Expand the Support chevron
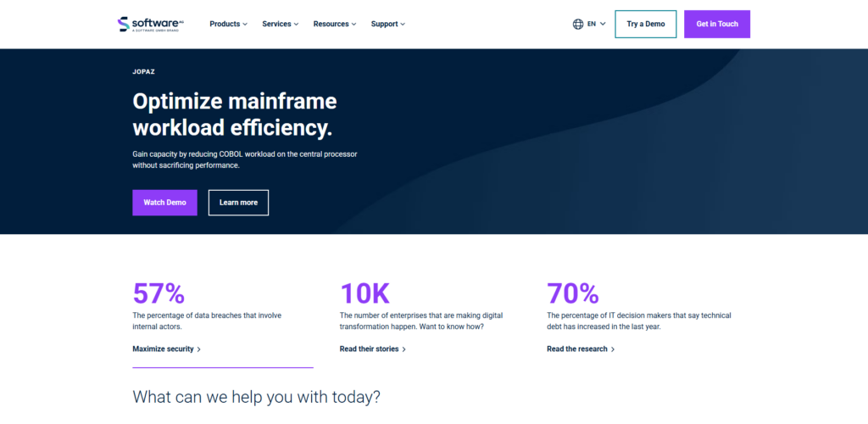868x424 pixels. [403, 25]
